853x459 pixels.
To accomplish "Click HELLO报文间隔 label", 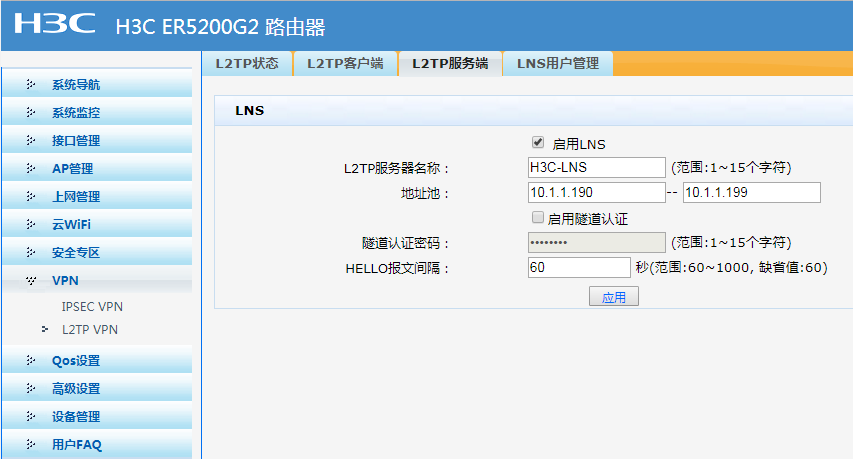I will pyautogui.click(x=397, y=268).
